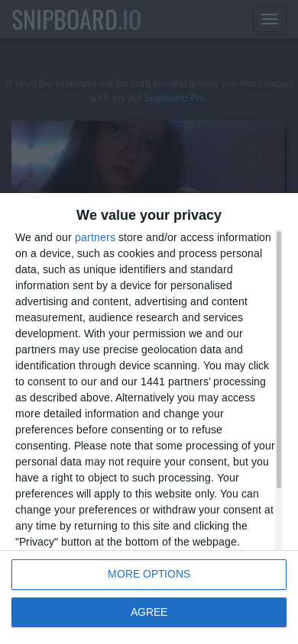
Task: Click the 'identification through device scanning' text
Action: tap(108, 365)
